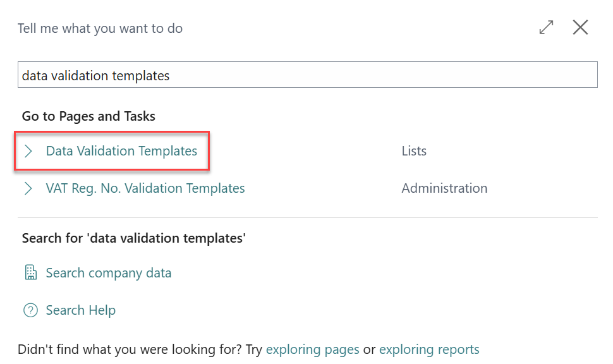This screenshot has height=364, width=613.
Task: Click the exploring reports link
Action: click(x=429, y=349)
